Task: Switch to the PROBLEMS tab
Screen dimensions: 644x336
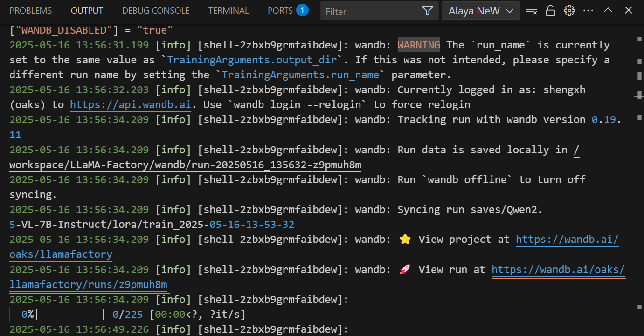Action: [x=31, y=10]
